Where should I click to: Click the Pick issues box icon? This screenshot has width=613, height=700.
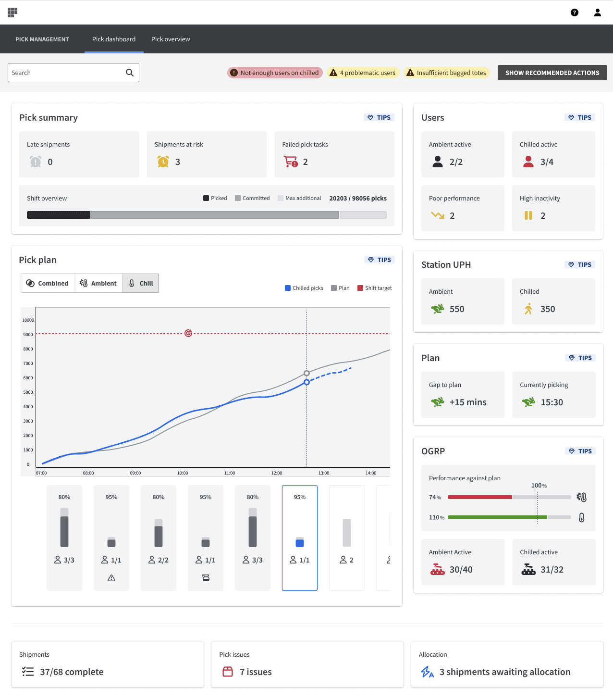[228, 672]
